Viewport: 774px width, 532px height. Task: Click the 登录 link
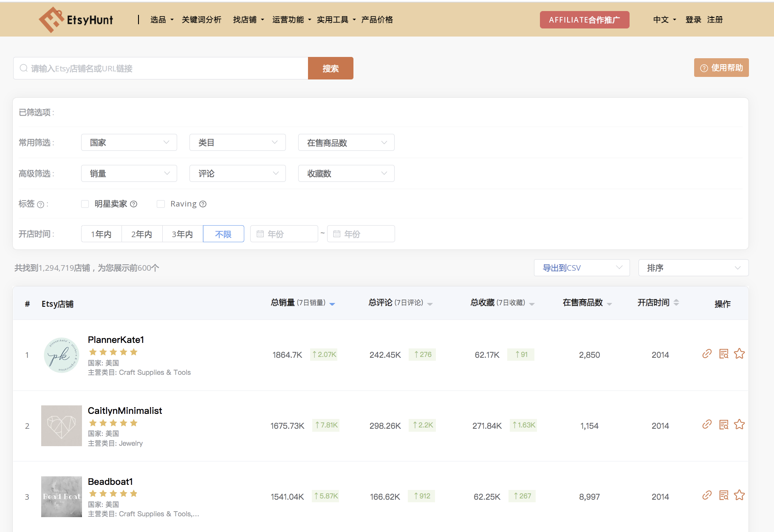[693, 20]
